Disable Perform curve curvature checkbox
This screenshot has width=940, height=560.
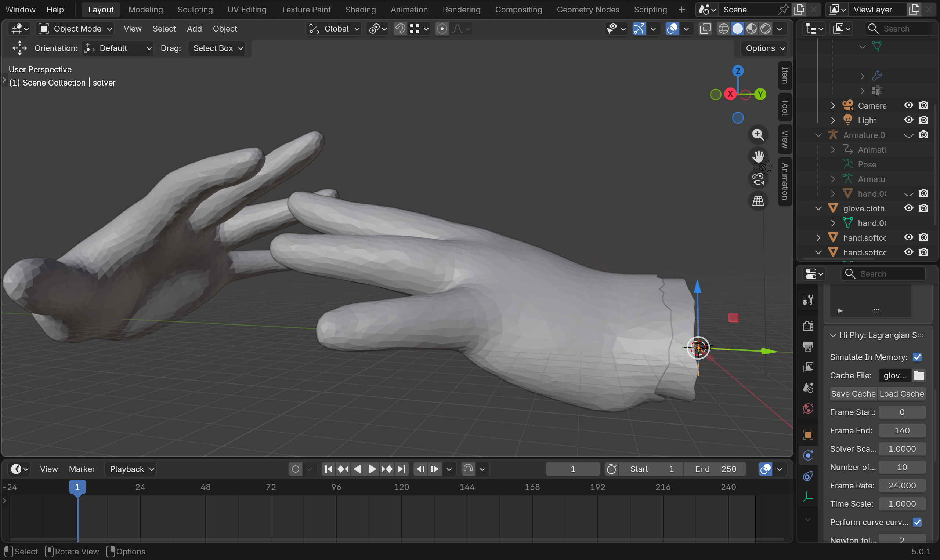click(917, 522)
